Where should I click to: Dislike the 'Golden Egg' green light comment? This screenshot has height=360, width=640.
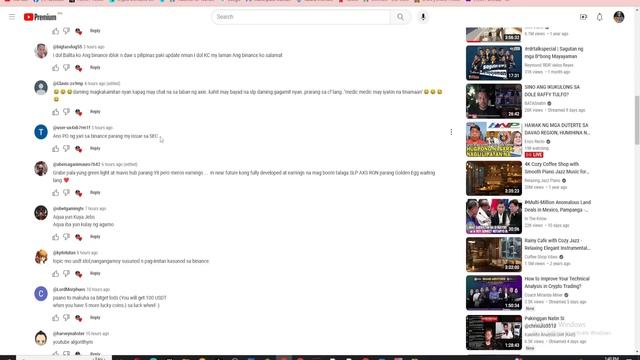point(67,193)
